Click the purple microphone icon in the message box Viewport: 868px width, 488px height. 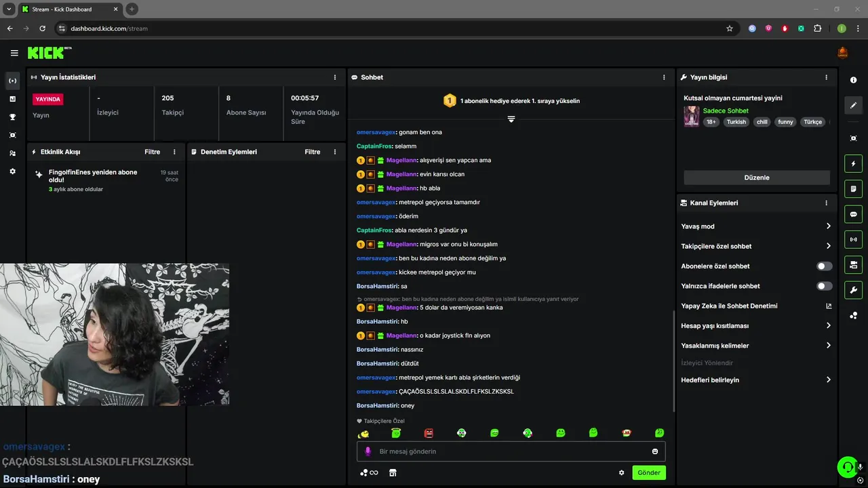[x=368, y=451]
